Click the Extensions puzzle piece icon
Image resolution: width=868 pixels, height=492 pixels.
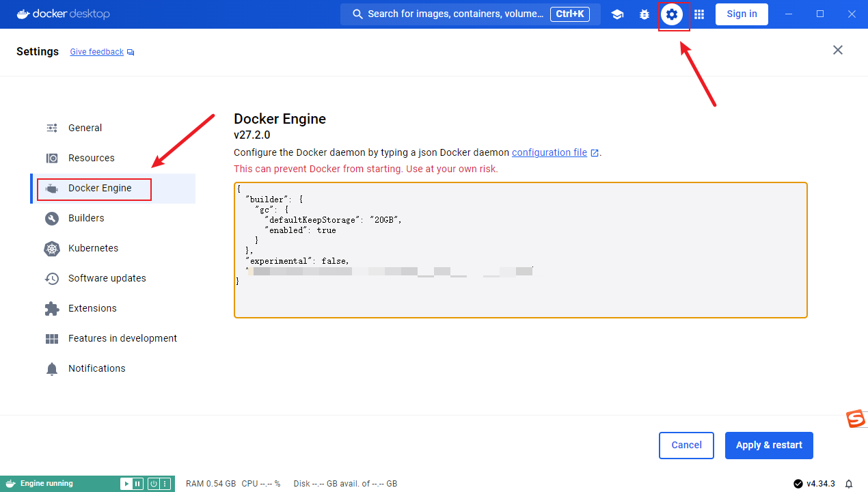point(52,308)
